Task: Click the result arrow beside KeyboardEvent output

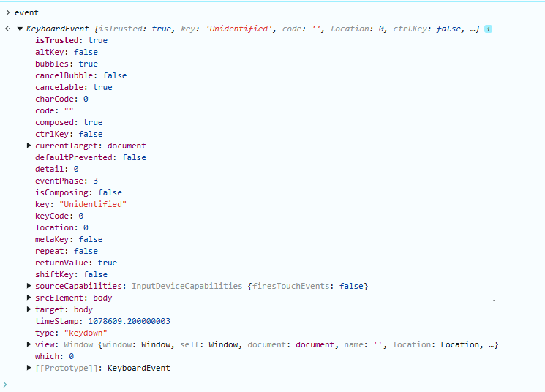Action: pos(8,29)
